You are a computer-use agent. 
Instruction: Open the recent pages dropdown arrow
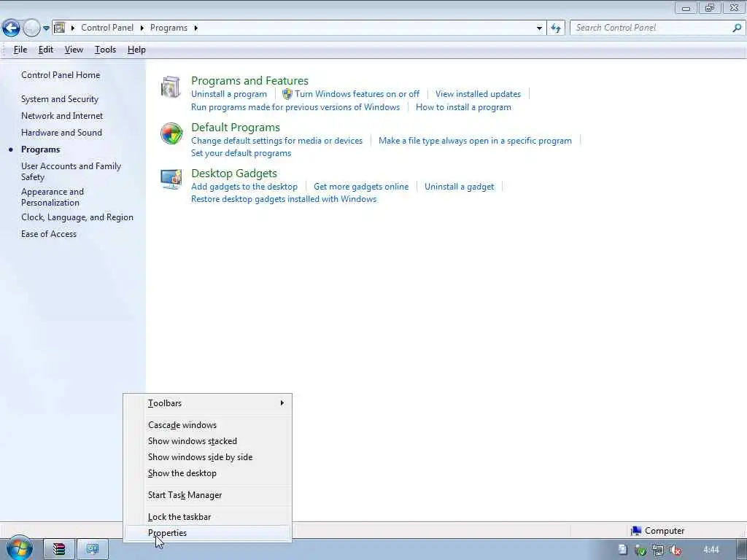pos(46,28)
